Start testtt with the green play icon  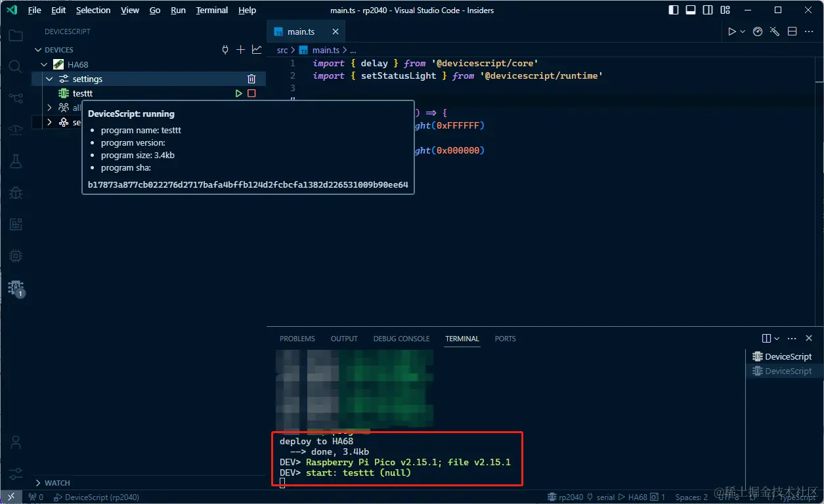239,93
